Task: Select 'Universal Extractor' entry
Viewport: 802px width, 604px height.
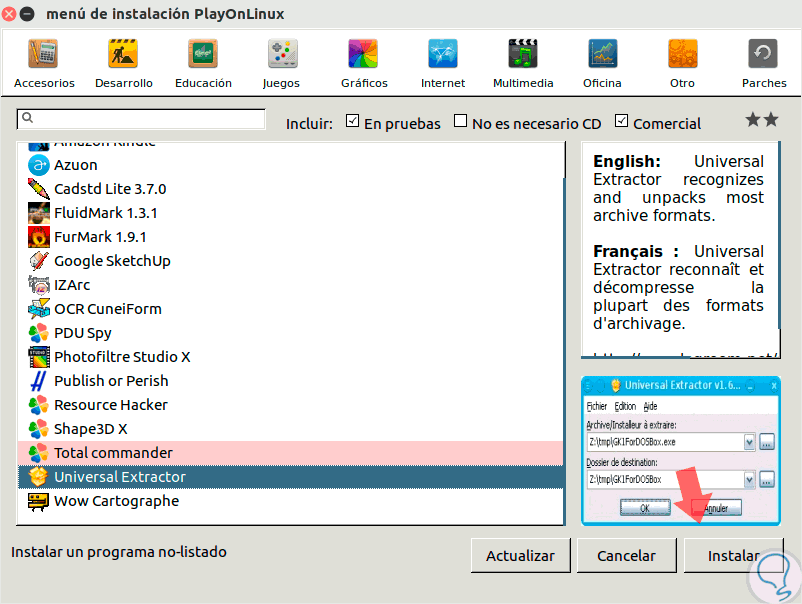Action: 291,477
